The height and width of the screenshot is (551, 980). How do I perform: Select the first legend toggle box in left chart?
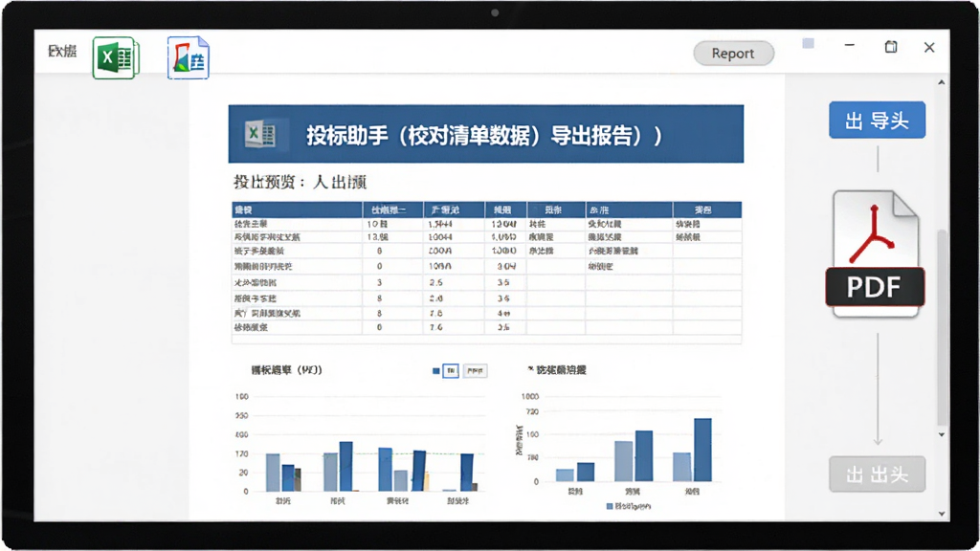451,371
